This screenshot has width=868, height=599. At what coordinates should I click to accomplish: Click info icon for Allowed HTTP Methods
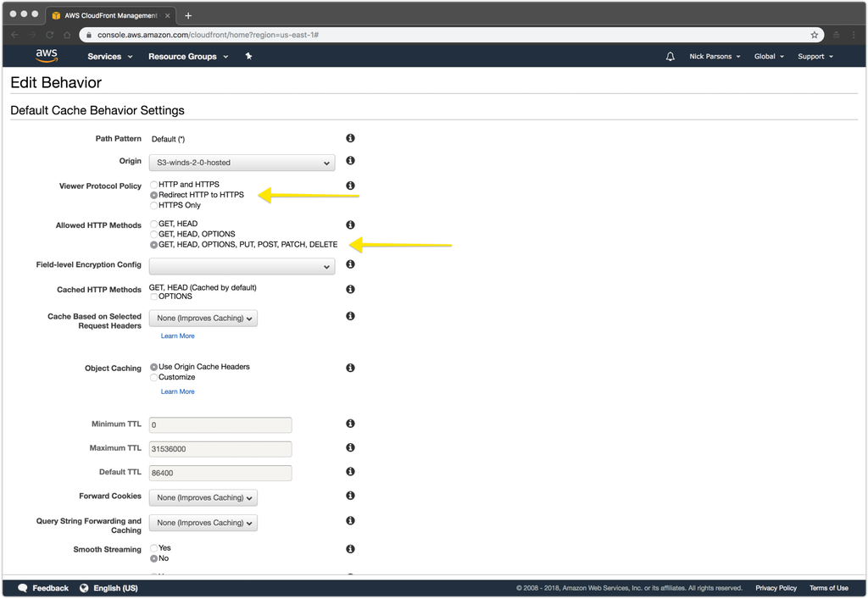350,225
